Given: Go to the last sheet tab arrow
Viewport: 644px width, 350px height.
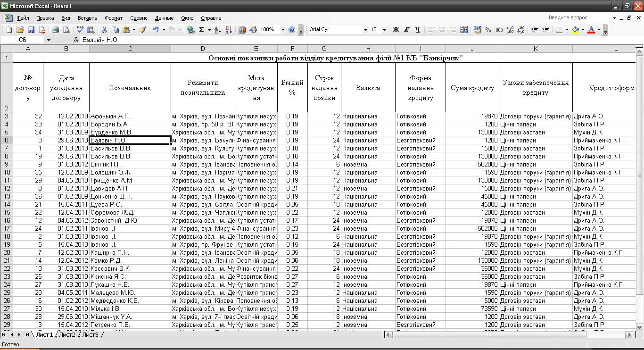Looking at the screenshot, I should [27, 334].
